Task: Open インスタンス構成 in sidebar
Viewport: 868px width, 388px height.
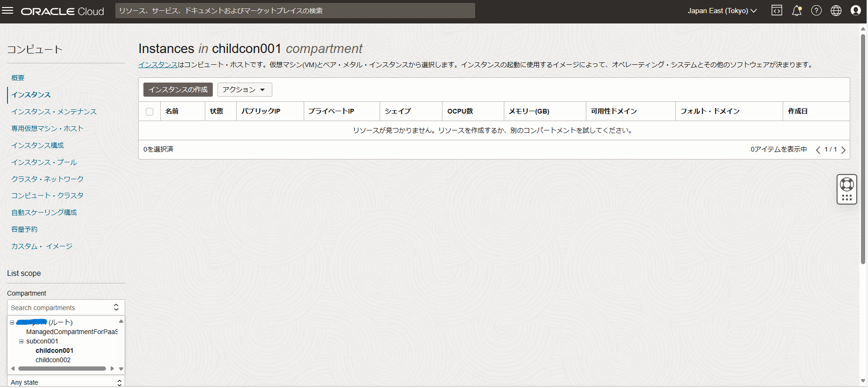Action: (x=37, y=145)
